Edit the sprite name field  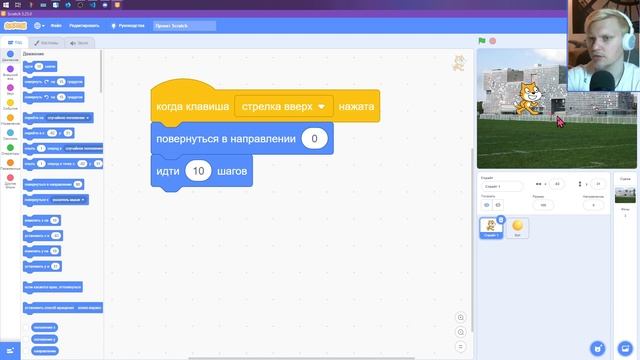(502, 187)
